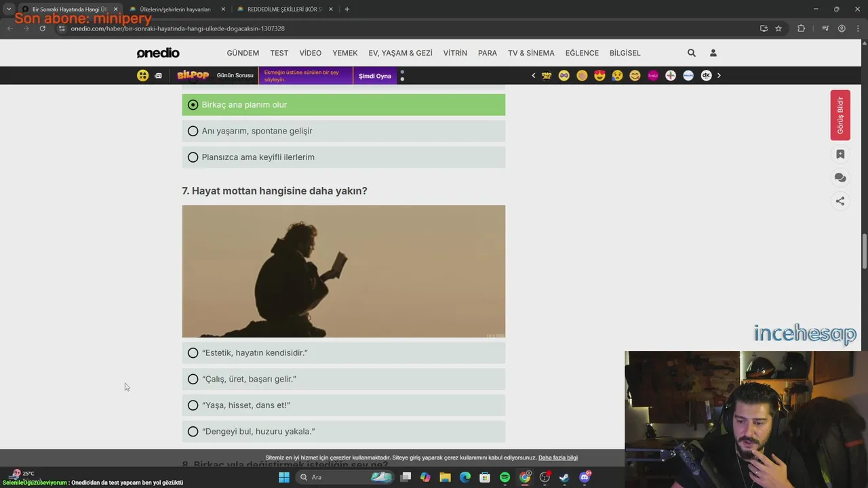Reload the page in Chrome
This screenshot has width=868, height=488.
click(42, 28)
